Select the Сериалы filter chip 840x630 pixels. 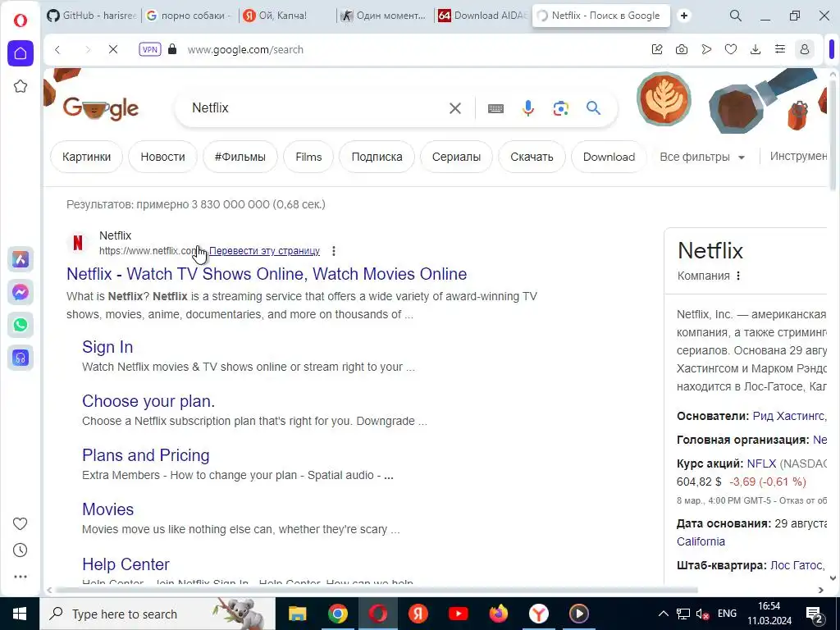click(x=456, y=157)
